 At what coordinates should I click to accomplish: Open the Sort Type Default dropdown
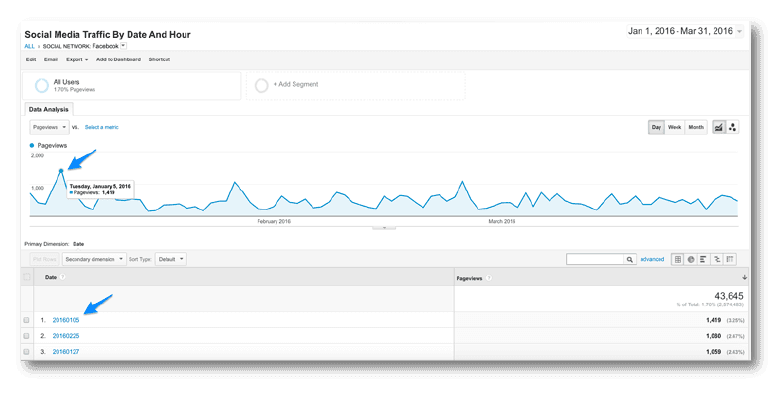point(170,260)
